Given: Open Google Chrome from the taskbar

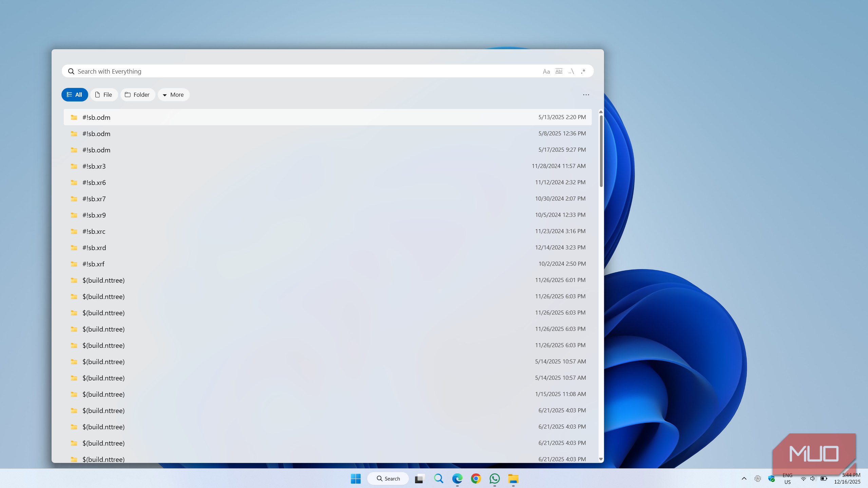Looking at the screenshot, I should pyautogui.click(x=476, y=478).
